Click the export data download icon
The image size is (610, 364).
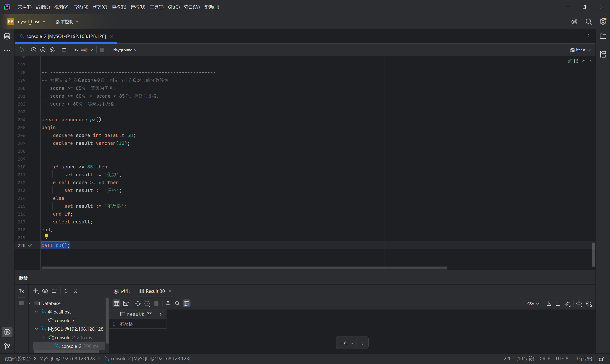(549, 303)
